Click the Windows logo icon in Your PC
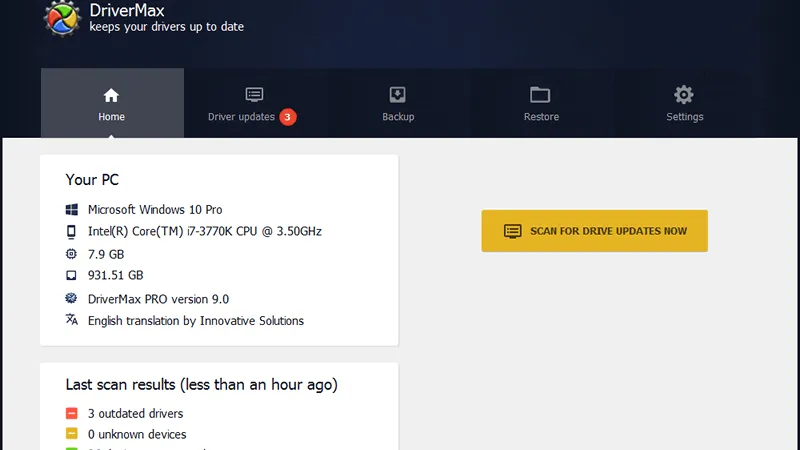Screen dimensions: 800x450 (x=72, y=210)
